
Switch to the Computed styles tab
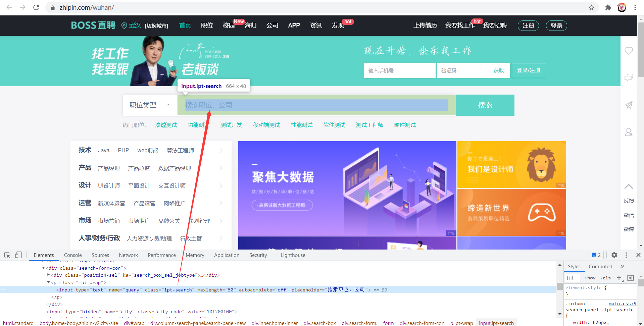tap(600, 267)
